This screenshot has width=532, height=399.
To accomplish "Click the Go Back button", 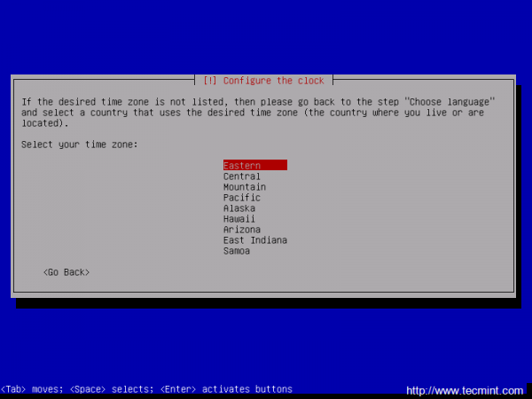I will (x=66, y=272).
